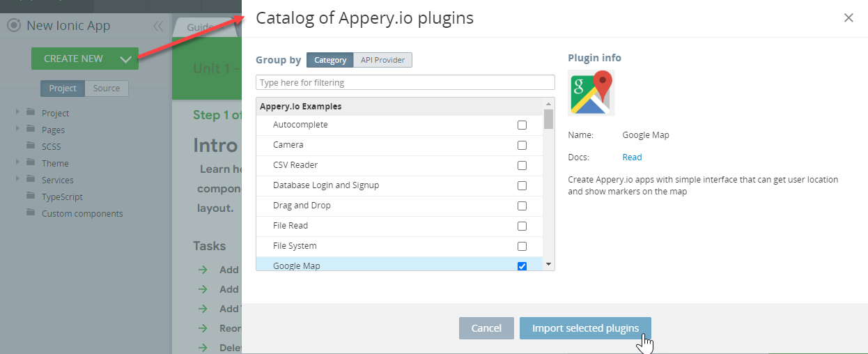
Task: Select Custom components folder
Action: [82, 213]
